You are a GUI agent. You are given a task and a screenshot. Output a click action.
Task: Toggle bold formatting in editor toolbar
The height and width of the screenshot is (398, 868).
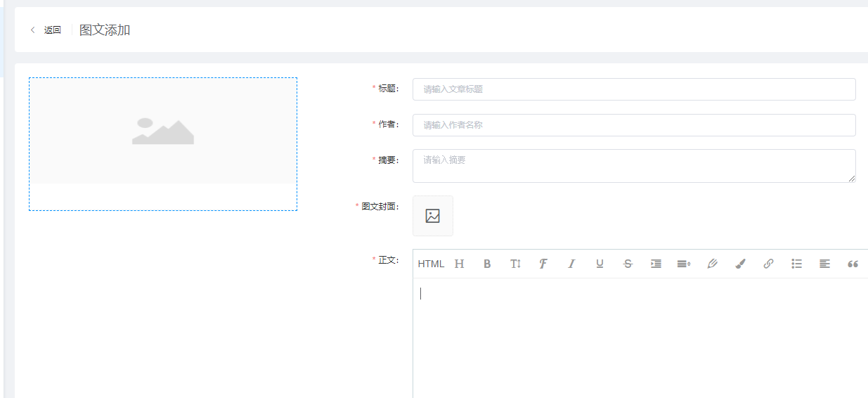pos(487,264)
